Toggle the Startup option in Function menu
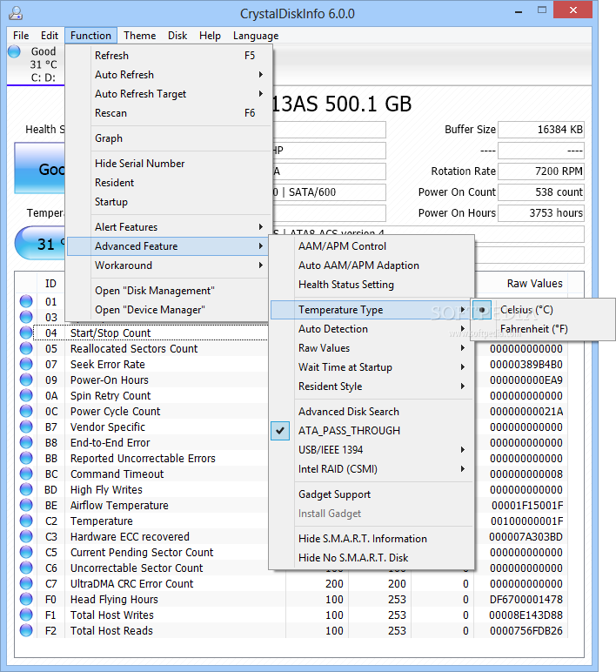 pos(169,201)
